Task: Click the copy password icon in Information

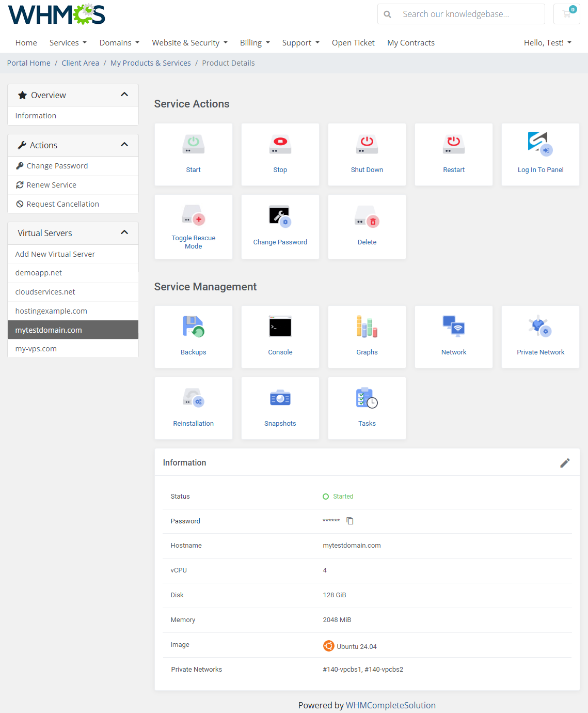Action: pyautogui.click(x=350, y=521)
